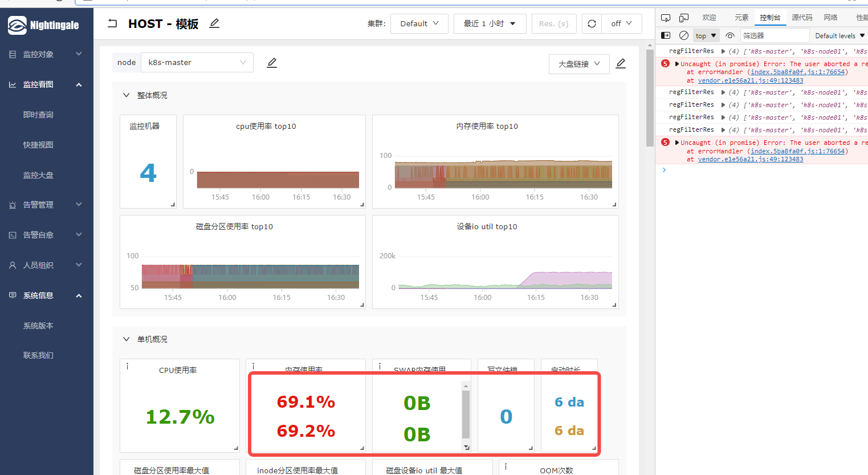868x475 pixels.
Task: Open the vendor.e1e56a21.js source link
Action: coord(751,80)
